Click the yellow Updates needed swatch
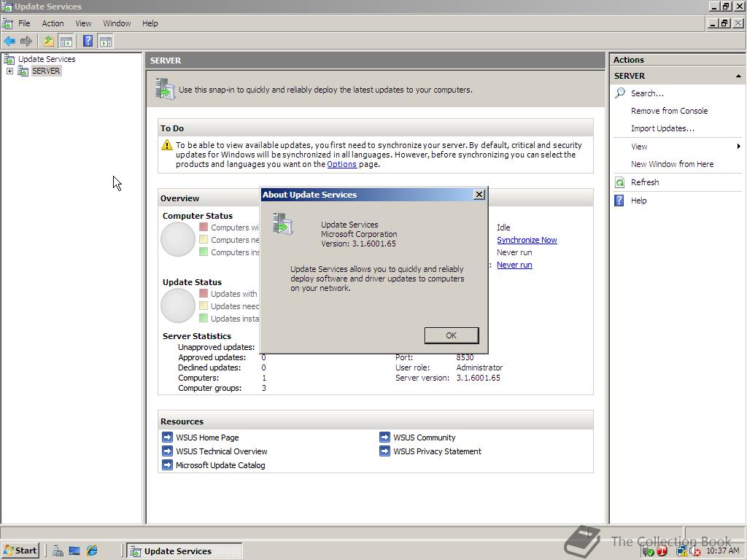The image size is (747, 560). (204, 306)
